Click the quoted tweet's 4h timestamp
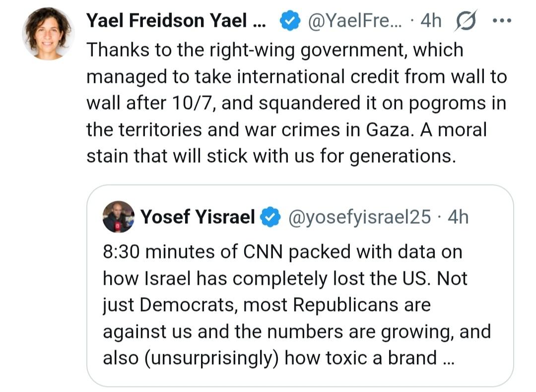 458,217
